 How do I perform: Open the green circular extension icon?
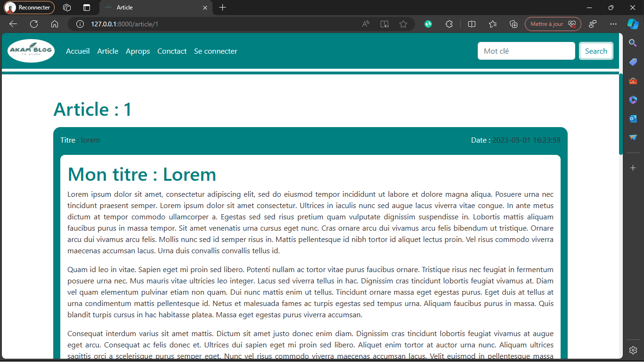click(428, 24)
